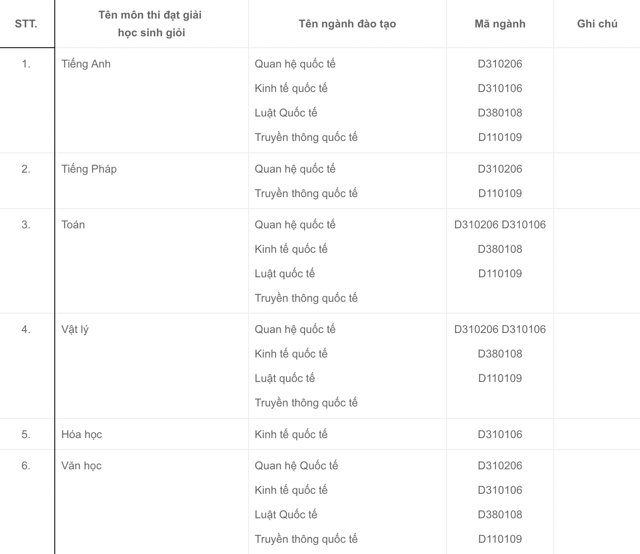This screenshot has width=640, height=554.
Task: Select the "Hóa học" subject cell
Action: pyautogui.click(x=82, y=434)
